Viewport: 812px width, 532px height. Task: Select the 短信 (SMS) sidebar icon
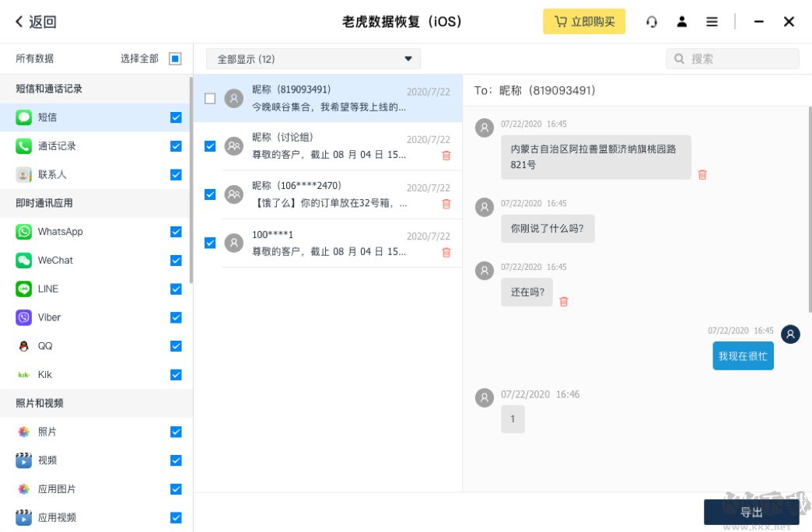click(x=26, y=117)
